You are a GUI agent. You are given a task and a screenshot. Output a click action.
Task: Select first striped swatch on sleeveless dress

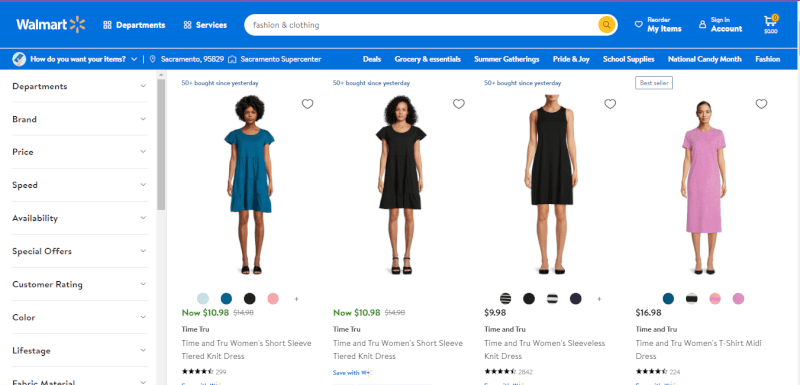click(x=506, y=299)
